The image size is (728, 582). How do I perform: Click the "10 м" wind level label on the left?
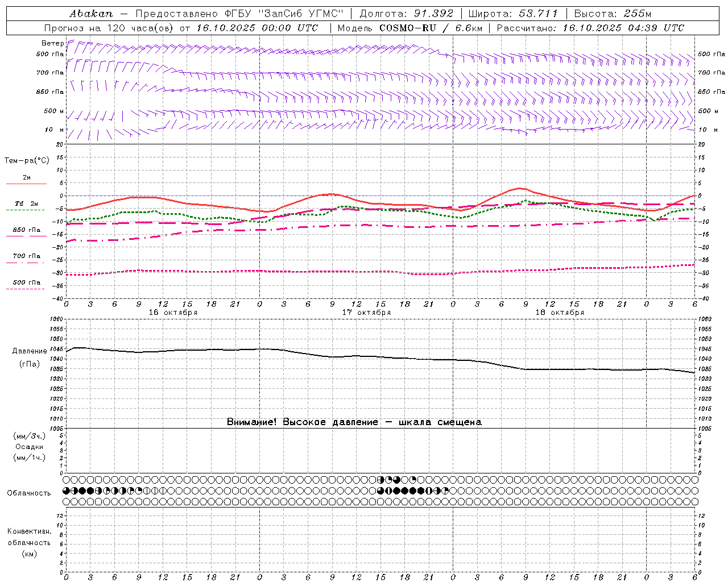tap(54, 130)
